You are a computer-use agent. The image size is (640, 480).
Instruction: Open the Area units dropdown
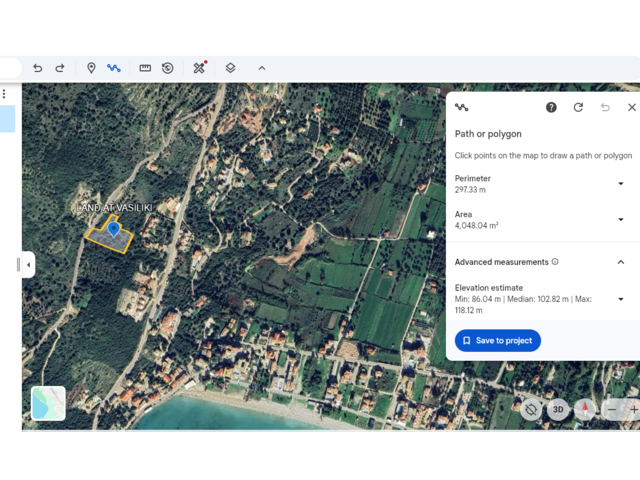pos(620,220)
